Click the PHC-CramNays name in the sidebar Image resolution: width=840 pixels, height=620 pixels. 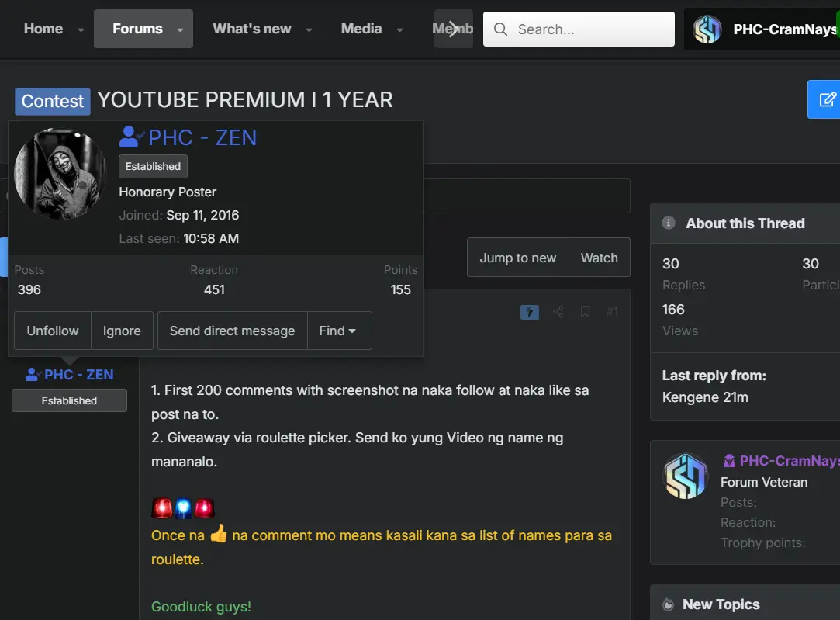790,461
